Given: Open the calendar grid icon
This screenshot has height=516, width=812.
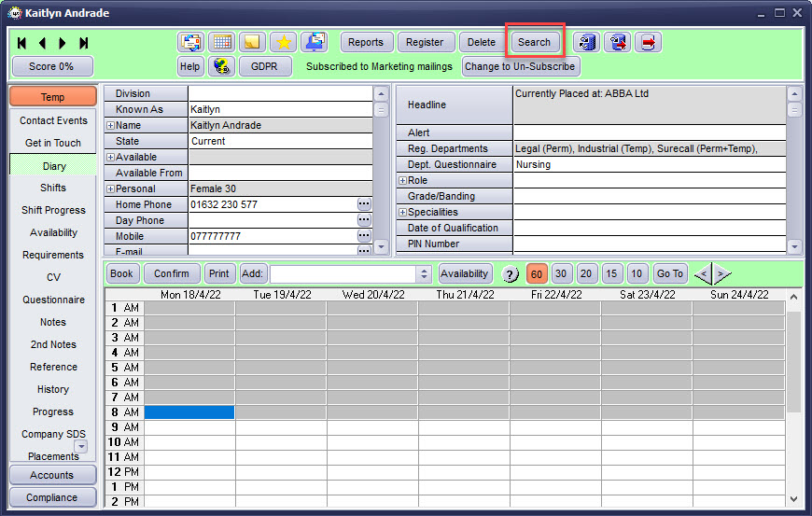Looking at the screenshot, I should [222, 42].
